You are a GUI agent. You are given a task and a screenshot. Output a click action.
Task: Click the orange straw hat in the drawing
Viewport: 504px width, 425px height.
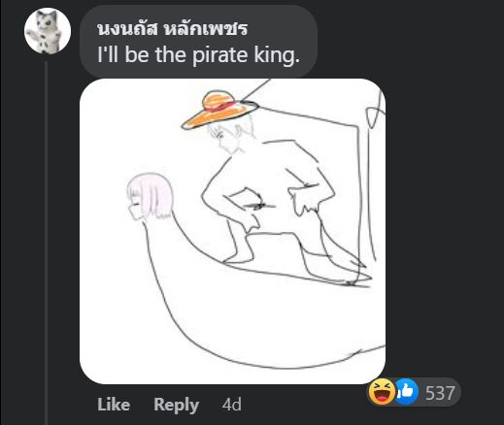tap(219, 110)
